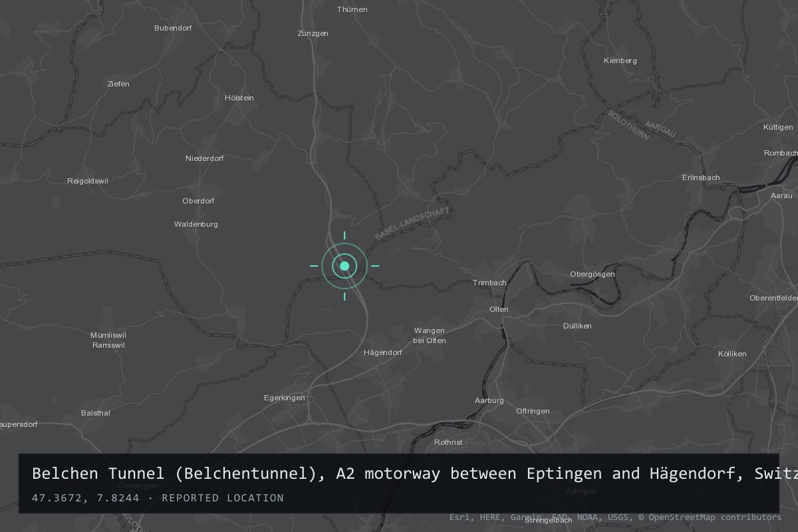This screenshot has height=532, width=798.
Task: Select the Olten city label
Action: [x=499, y=309]
